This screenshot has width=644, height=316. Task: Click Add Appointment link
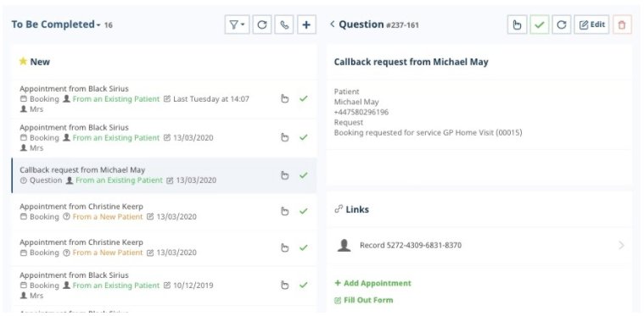373,283
